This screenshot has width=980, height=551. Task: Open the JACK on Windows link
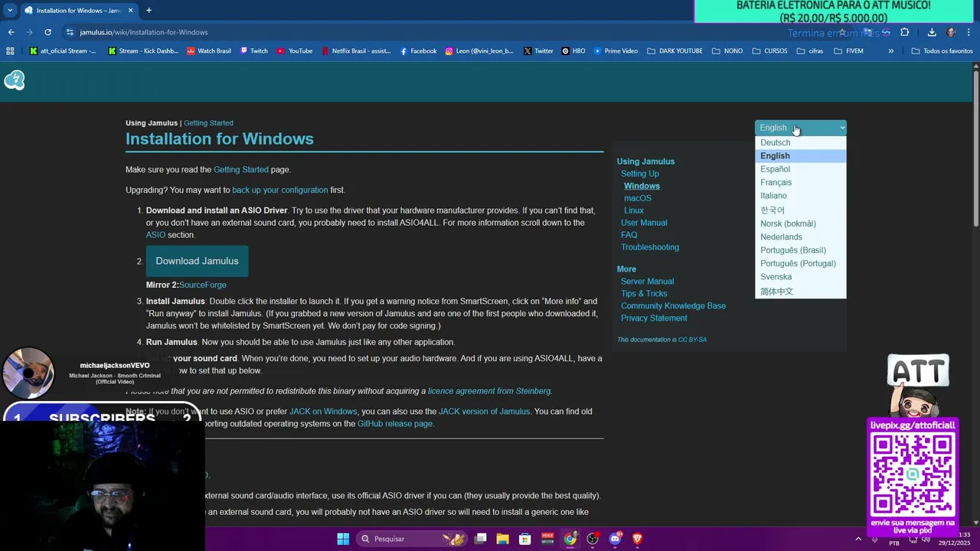[x=323, y=412]
